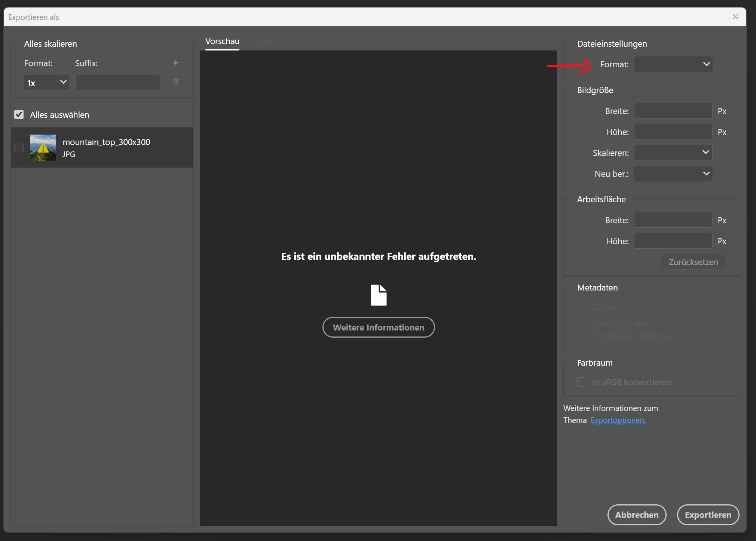Click Abbrechen to cancel export

tap(637, 515)
